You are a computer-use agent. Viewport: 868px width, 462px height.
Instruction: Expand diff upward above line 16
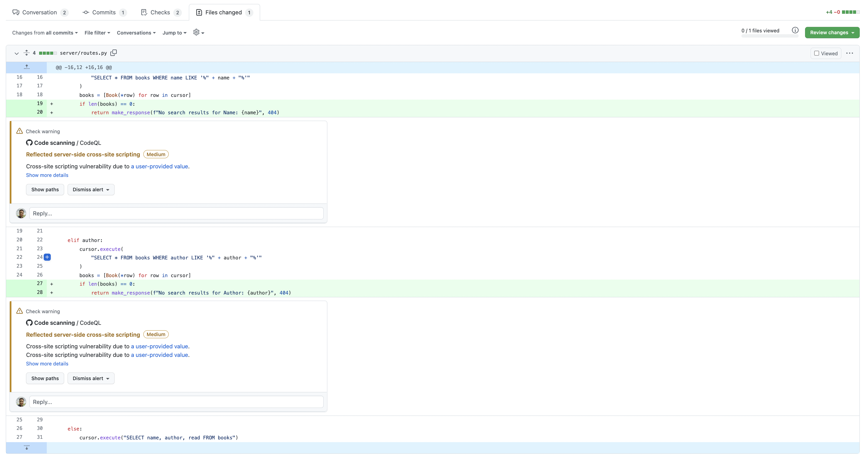tap(27, 68)
